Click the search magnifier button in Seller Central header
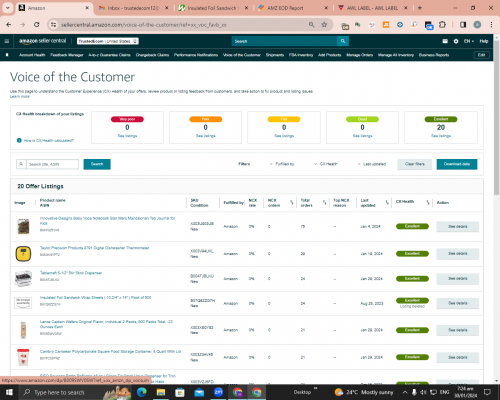 tap(343, 41)
